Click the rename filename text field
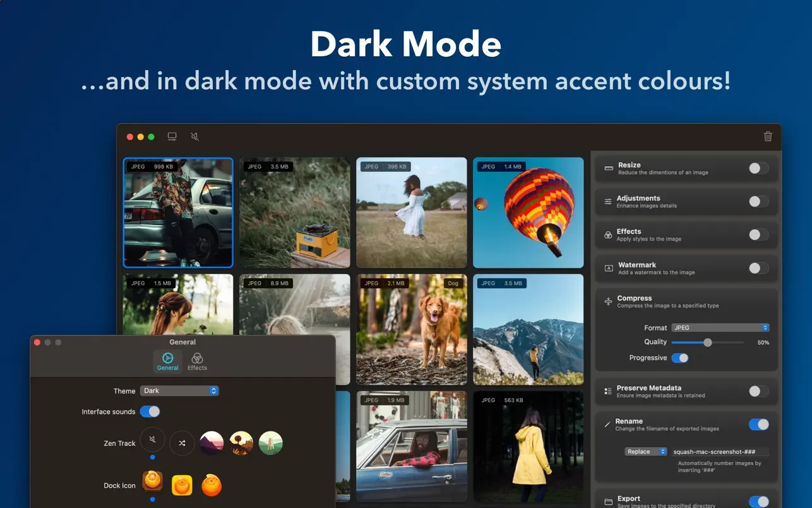This screenshot has width=812, height=508. [720, 452]
